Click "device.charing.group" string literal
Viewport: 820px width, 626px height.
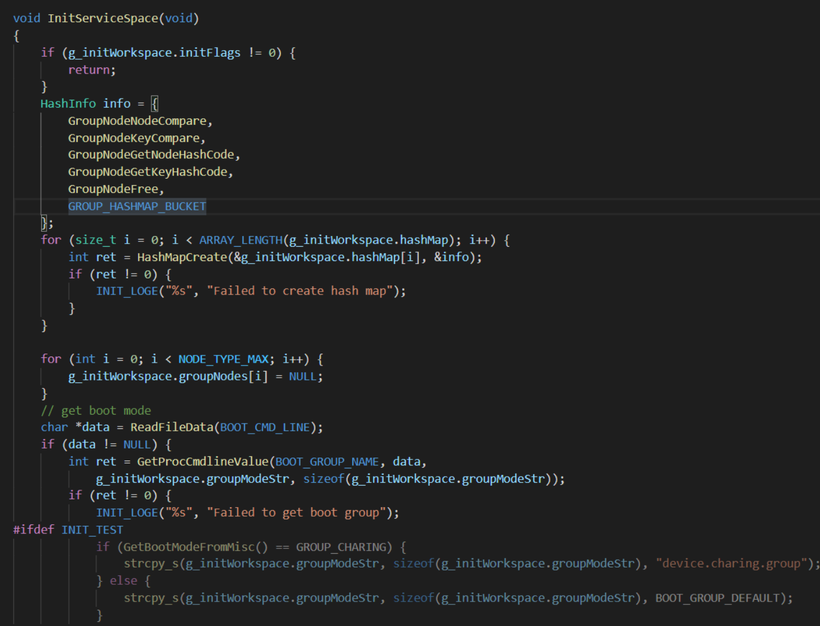click(x=732, y=564)
